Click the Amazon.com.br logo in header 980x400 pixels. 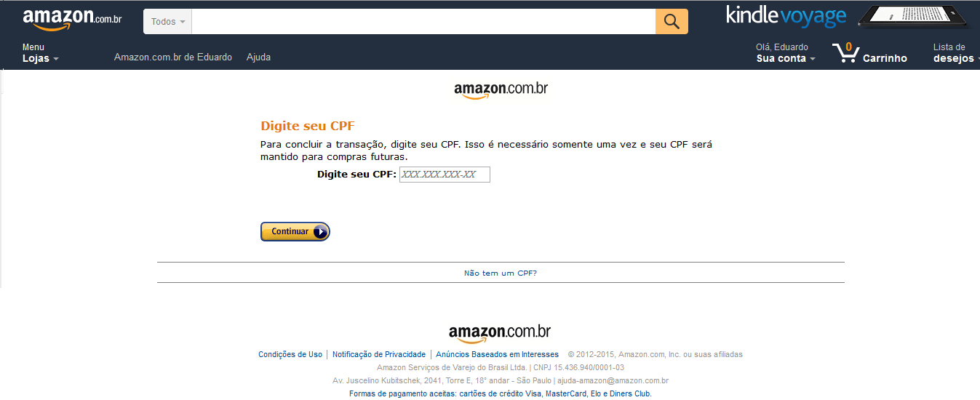click(x=72, y=20)
